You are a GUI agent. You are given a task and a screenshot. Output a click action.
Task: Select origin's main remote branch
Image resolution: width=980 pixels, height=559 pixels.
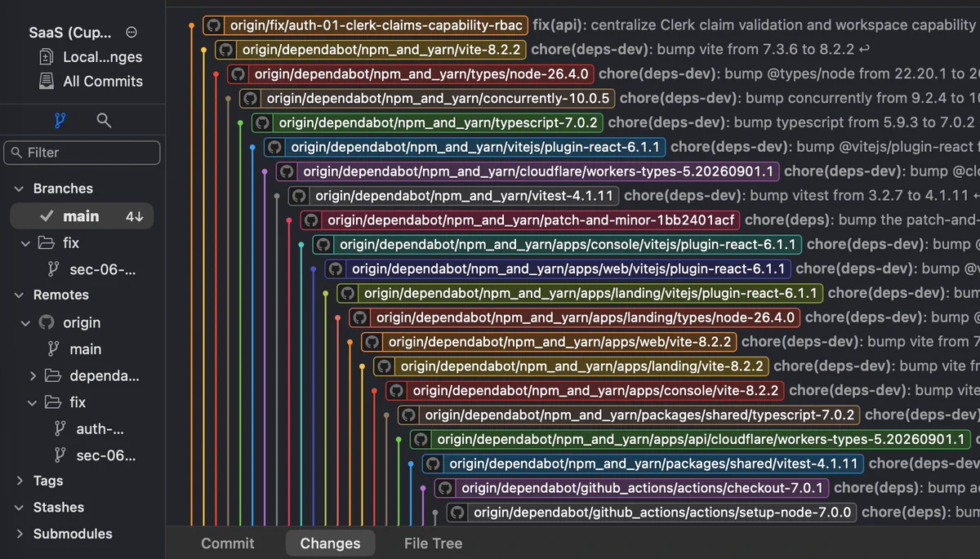click(75, 349)
